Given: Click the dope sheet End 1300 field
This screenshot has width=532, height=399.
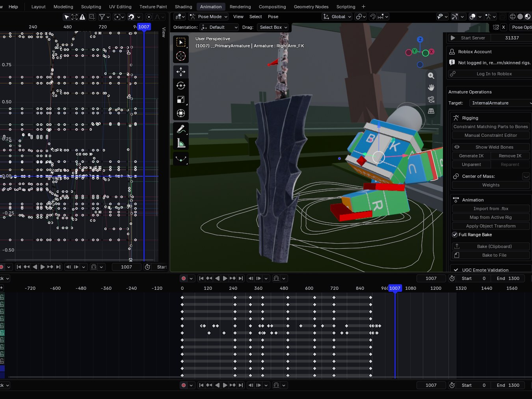Looking at the screenshot, I should 508,278.
